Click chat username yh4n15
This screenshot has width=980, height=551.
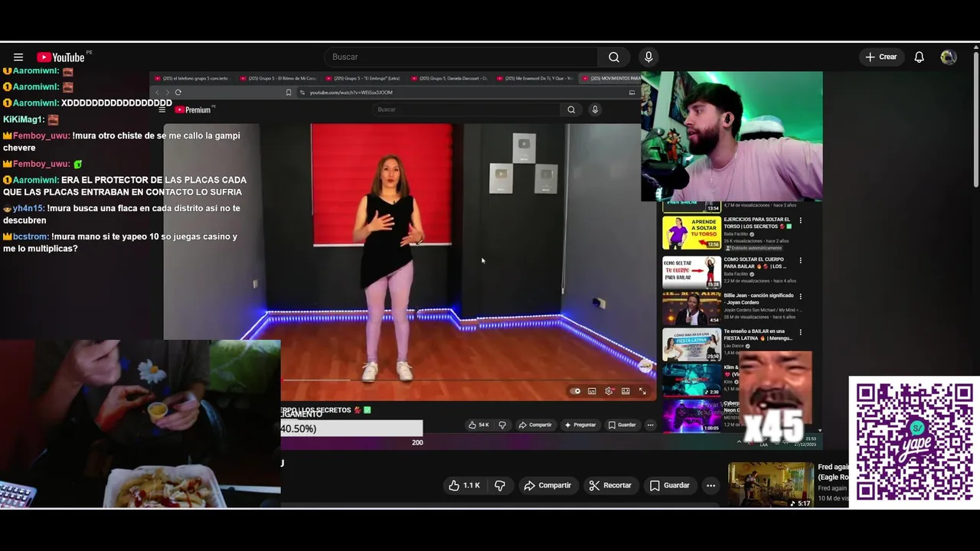pos(28,208)
